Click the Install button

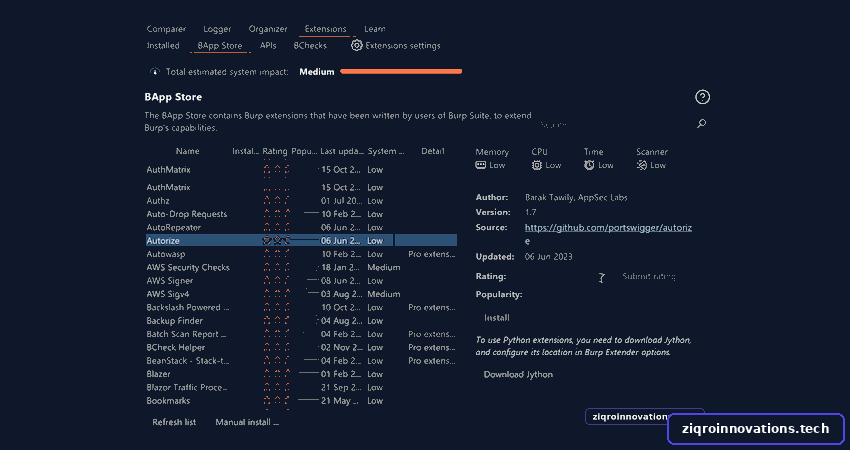click(497, 318)
